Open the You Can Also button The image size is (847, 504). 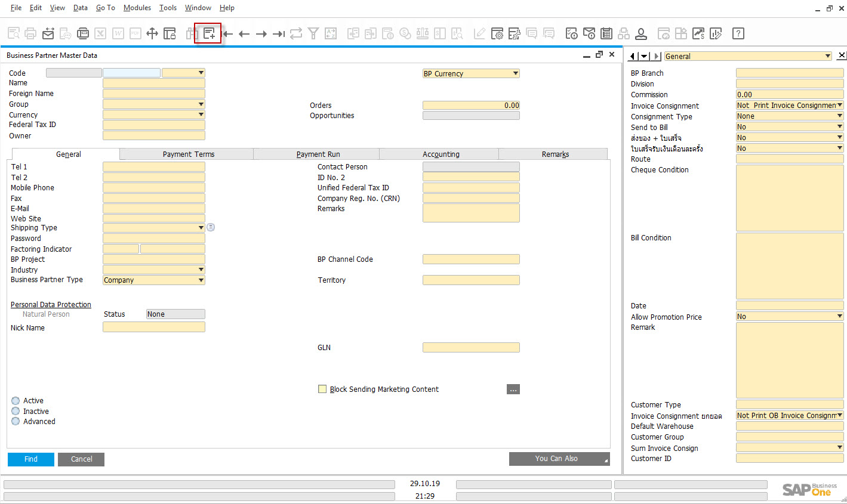click(559, 459)
